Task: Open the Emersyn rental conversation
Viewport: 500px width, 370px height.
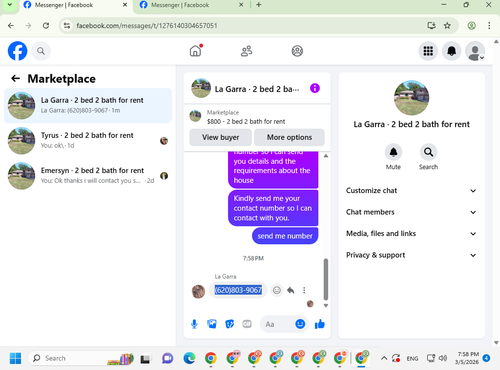Action: point(88,176)
